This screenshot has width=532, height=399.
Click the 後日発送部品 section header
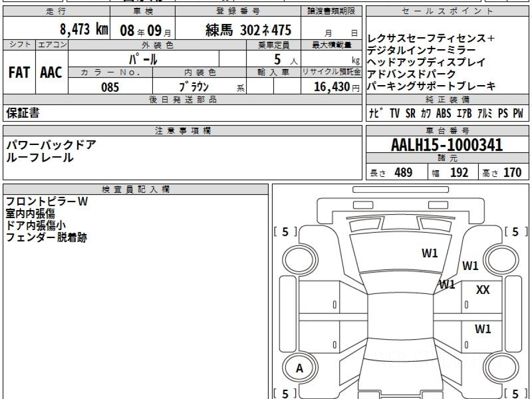point(182,100)
